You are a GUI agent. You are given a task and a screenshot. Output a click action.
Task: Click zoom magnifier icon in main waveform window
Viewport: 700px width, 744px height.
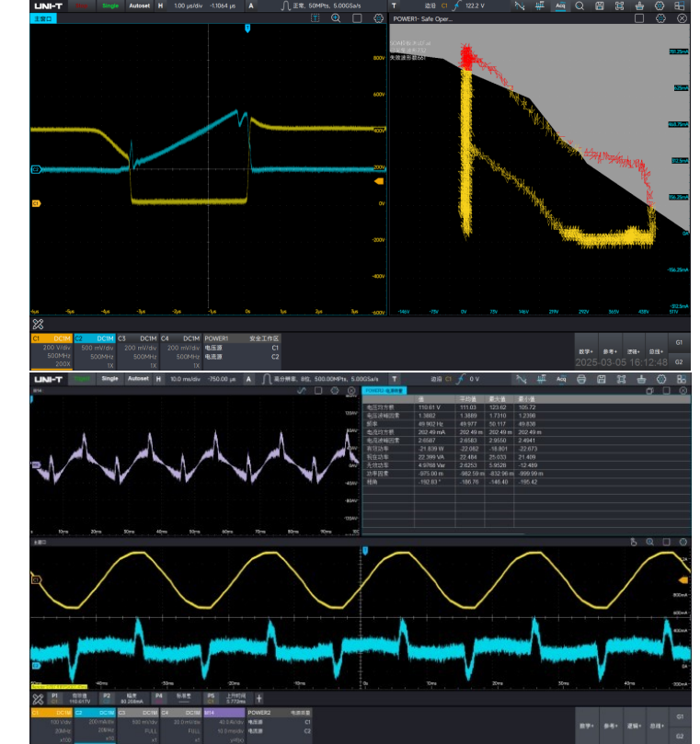[336, 17]
